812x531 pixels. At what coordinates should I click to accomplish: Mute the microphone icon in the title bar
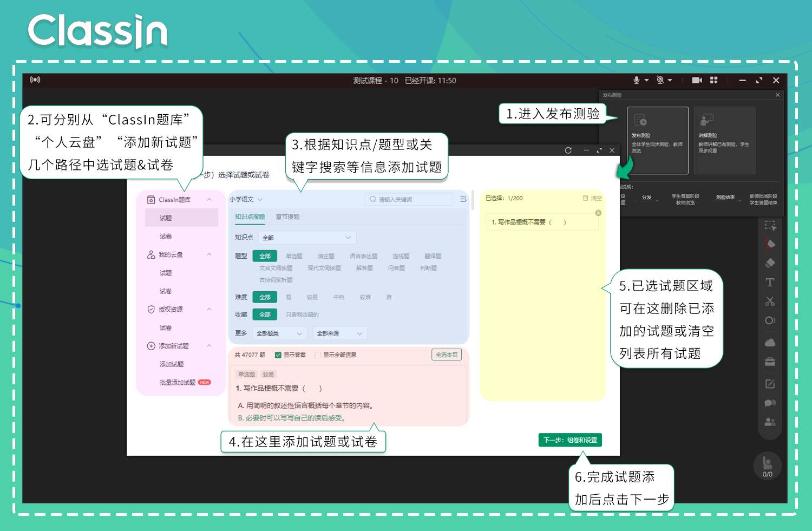click(x=637, y=80)
